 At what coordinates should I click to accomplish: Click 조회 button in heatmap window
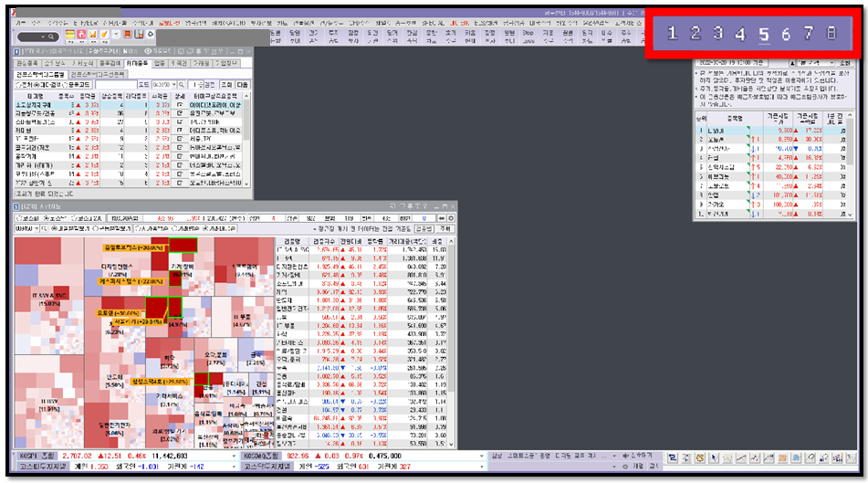(445, 228)
